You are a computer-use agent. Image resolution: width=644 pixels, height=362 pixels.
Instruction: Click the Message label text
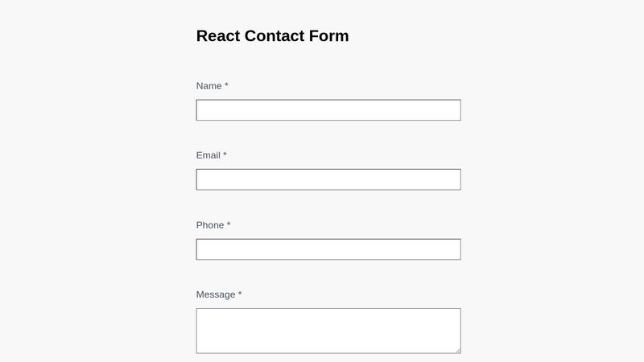(x=216, y=294)
